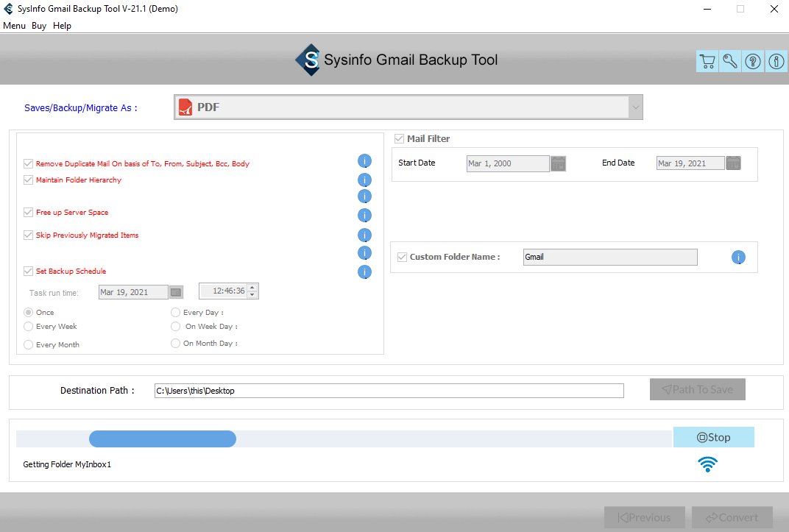Toggle Custom Folder Name checkbox
This screenshot has height=532, width=789.
402,257
